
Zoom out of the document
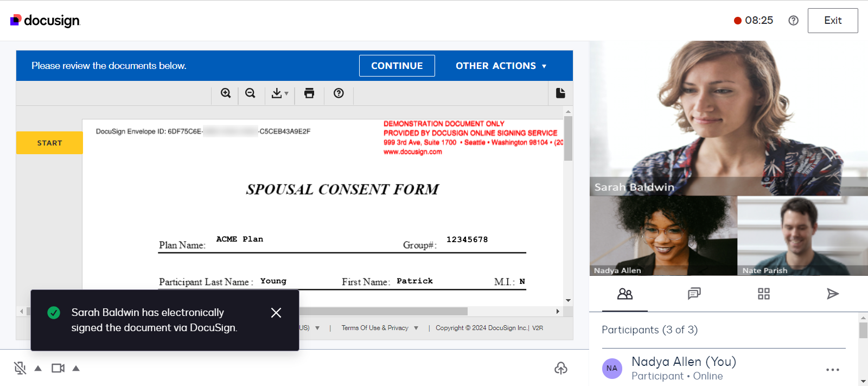[x=250, y=93]
